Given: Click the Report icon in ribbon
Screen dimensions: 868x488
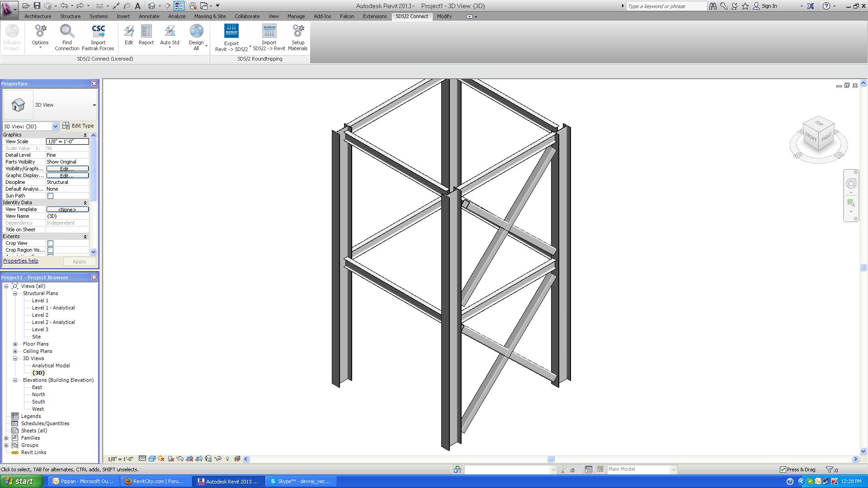Looking at the screenshot, I should click(146, 32).
